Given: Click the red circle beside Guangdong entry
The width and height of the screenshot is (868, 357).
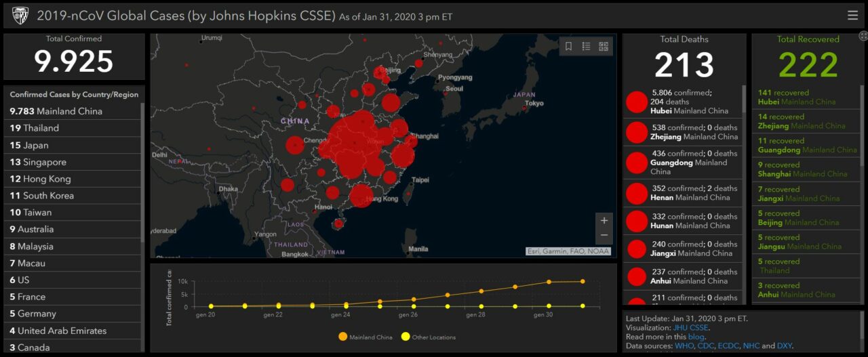Looking at the screenshot, I should (x=637, y=163).
